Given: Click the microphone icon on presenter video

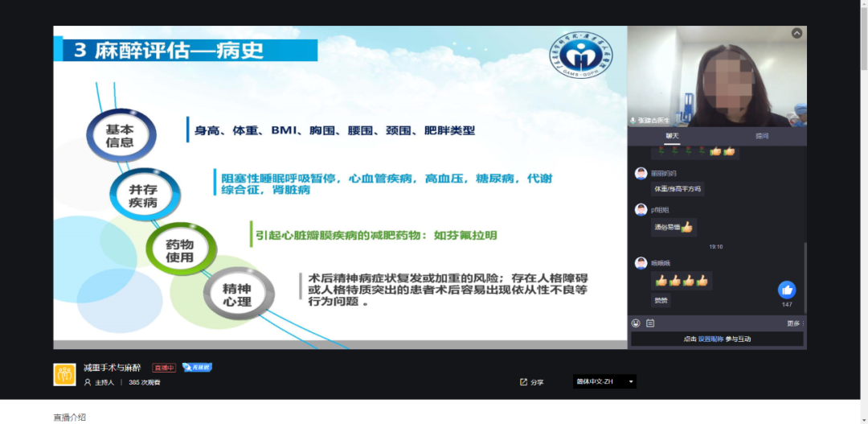Looking at the screenshot, I should point(633,121).
